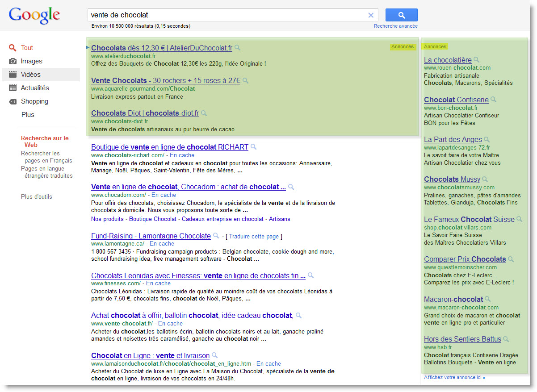
Task: Open the 'Chocolats Diot | chocolats-diot.fr' ad
Action: (145, 113)
